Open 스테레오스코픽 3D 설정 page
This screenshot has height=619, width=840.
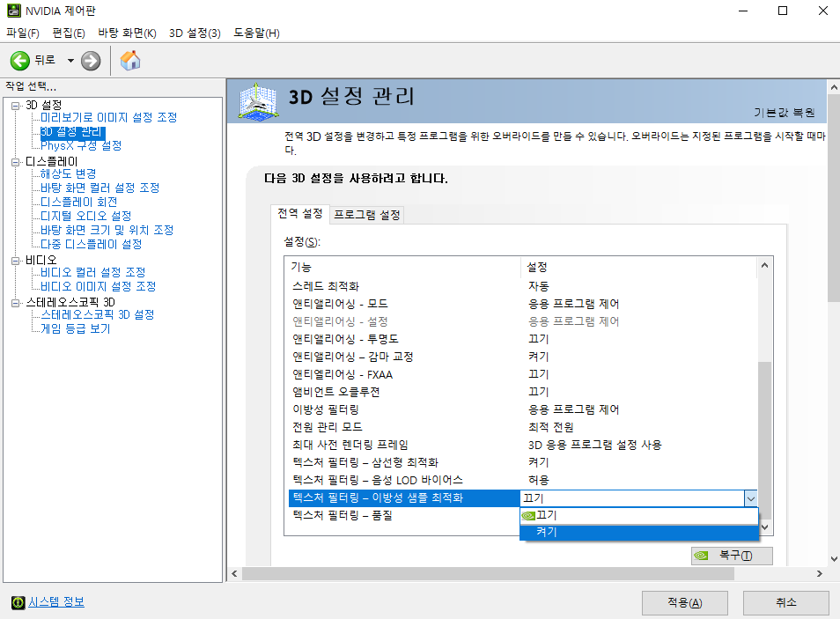(x=98, y=314)
